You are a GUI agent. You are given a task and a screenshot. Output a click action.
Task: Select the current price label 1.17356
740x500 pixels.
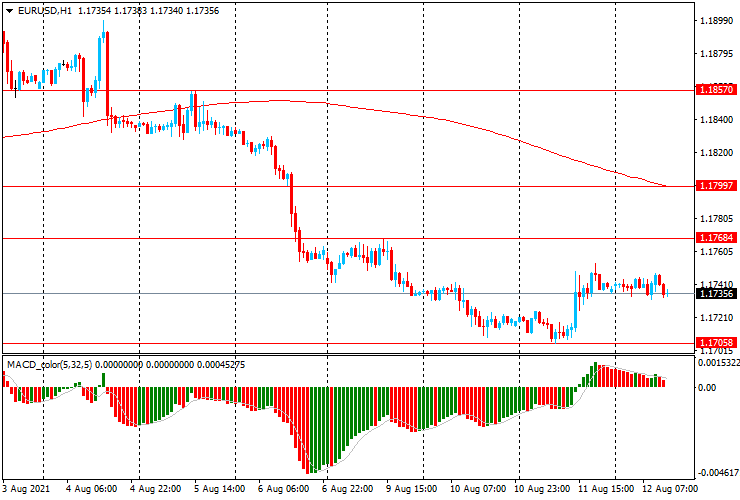(x=716, y=294)
